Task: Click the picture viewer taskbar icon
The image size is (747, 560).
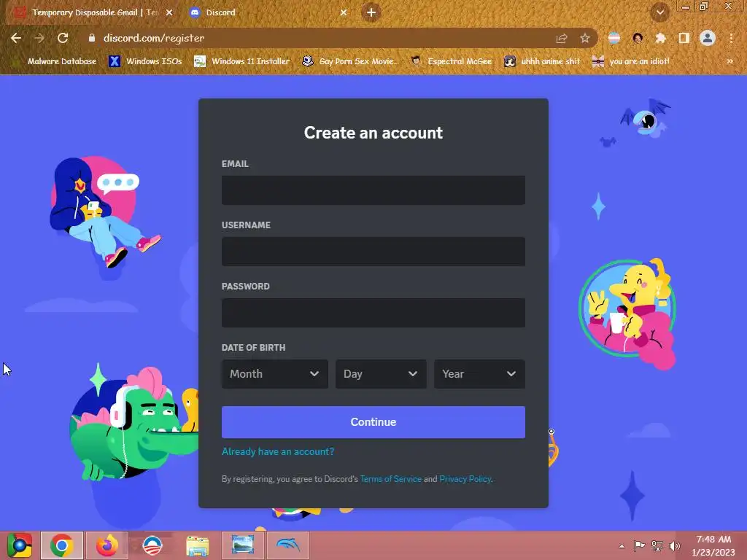Action: point(243,545)
